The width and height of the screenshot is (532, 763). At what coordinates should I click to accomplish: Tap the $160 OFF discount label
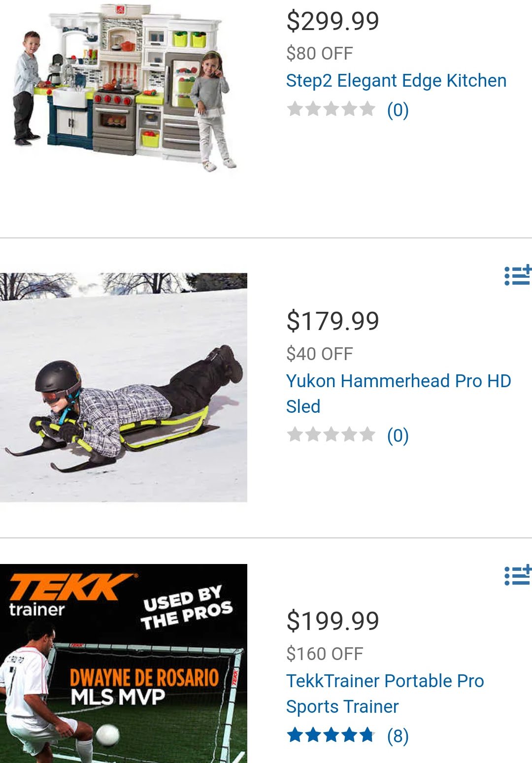pos(325,654)
